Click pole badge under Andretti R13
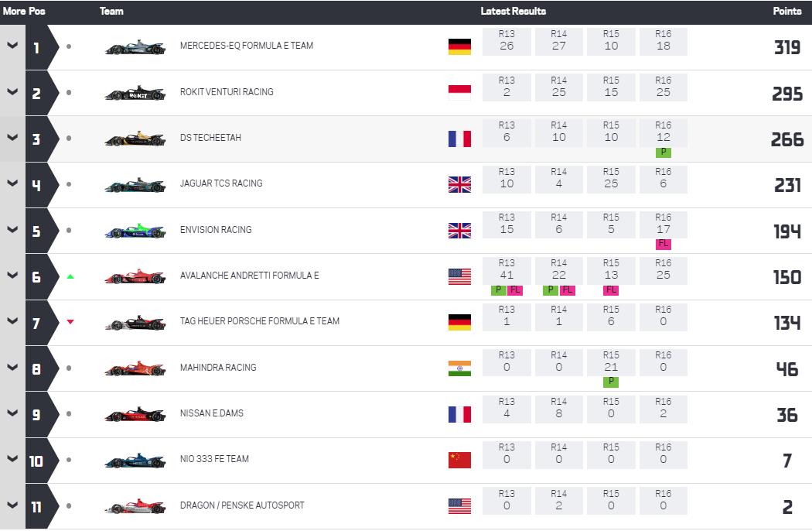Viewport: 812px width, 531px height. click(x=499, y=289)
